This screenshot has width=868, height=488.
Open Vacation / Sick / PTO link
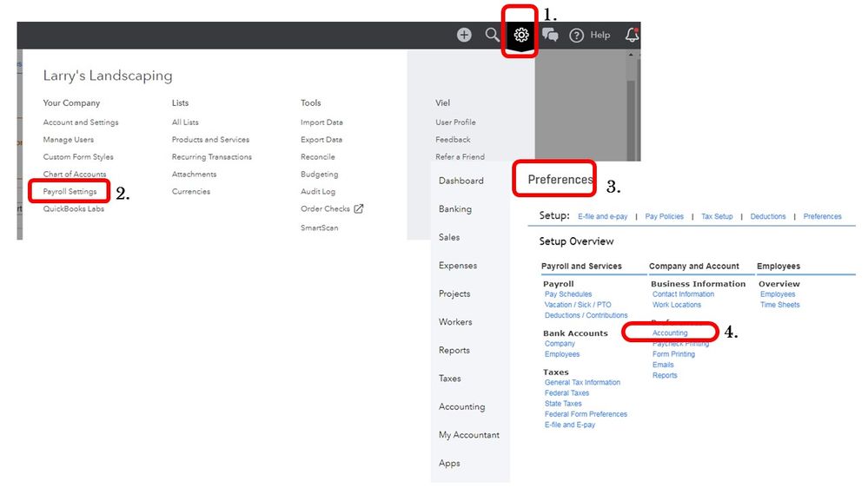578,305
